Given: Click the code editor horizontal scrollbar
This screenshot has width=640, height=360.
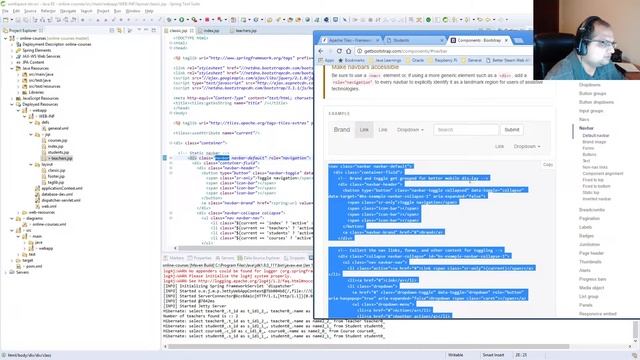Looking at the screenshot, I should point(245,248).
